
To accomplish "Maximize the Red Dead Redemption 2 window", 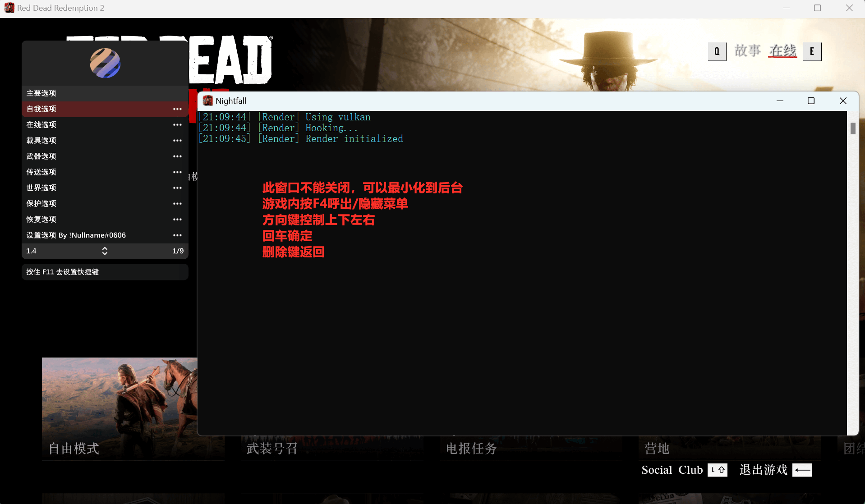I will [x=817, y=8].
